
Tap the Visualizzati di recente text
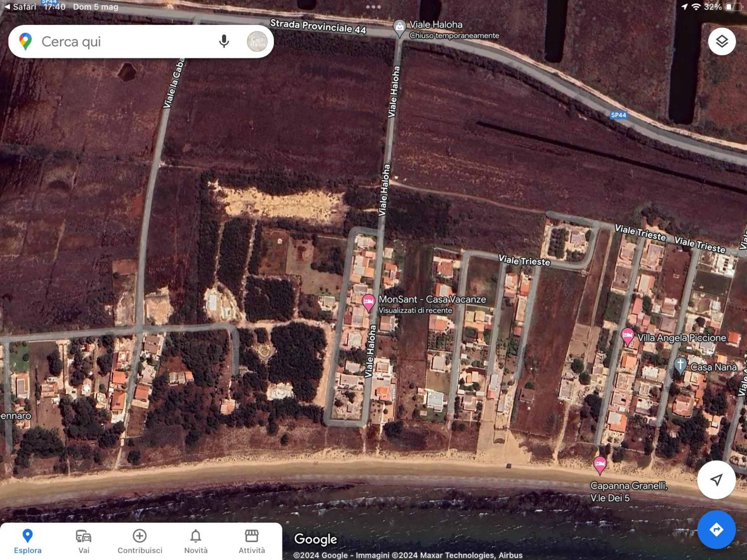(x=415, y=310)
